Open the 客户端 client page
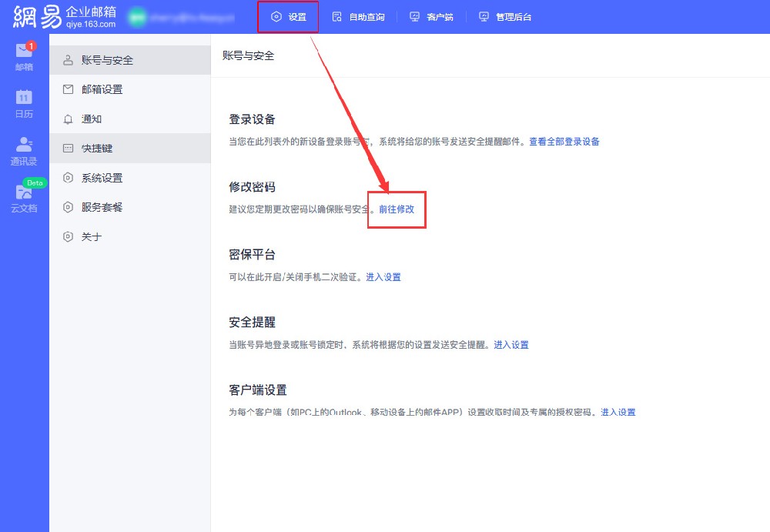This screenshot has height=532, width=770. point(431,16)
